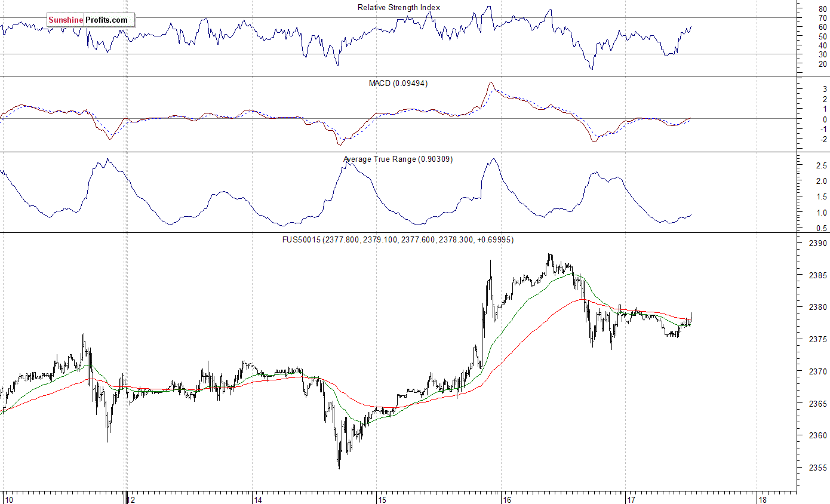Click the date label 15 on time axis
This screenshot has height=504, width=830.
382,499
